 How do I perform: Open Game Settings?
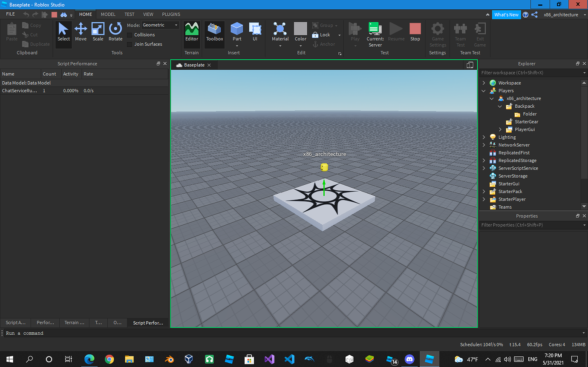click(x=438, y=35)
